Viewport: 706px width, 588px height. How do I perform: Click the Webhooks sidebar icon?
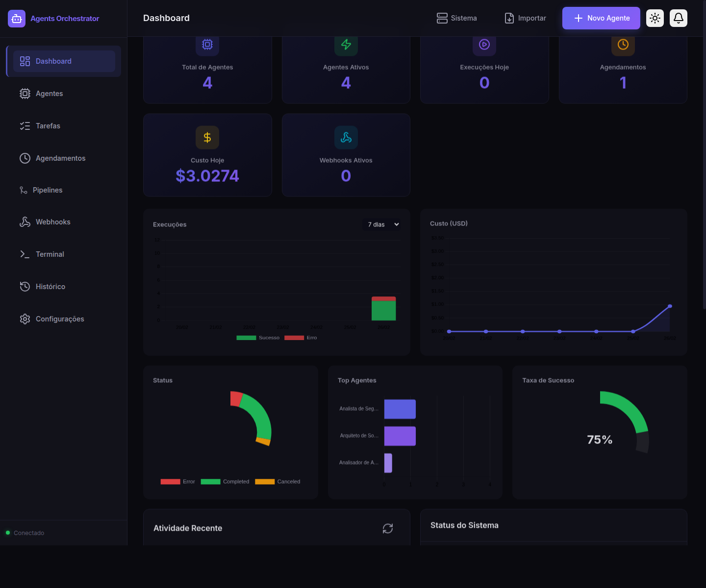click(x=25, y=221)
